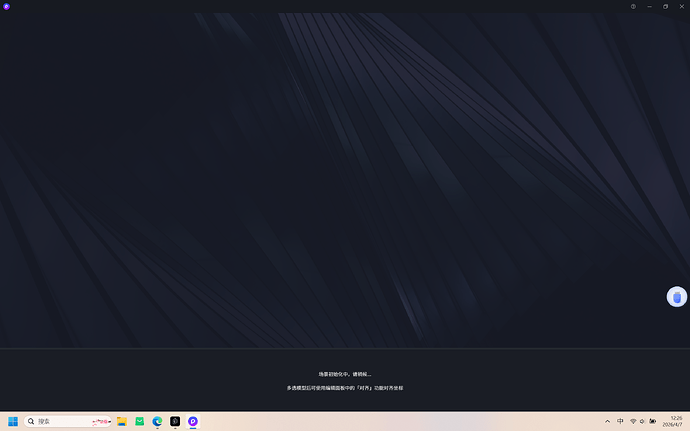Image resolution: width=690 pixels, height=431 pixels.
Task: Open File Explorer from the taskbar
Action: click(x=122, y=421)
